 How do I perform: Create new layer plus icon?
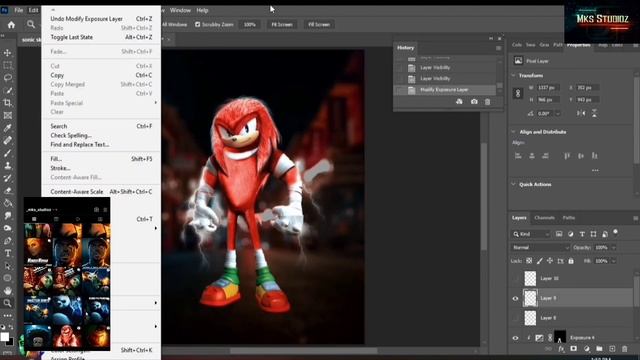pos(612,349)
